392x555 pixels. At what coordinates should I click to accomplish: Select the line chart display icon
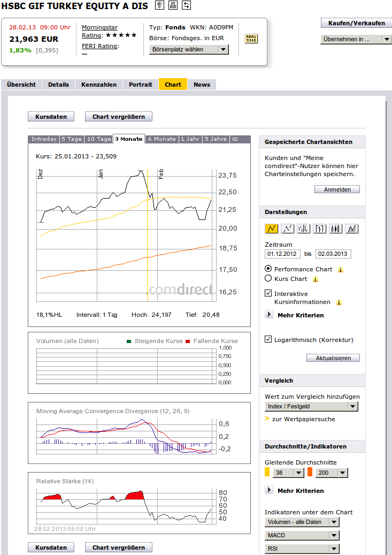pyautogui.click(x=271, y=229)
